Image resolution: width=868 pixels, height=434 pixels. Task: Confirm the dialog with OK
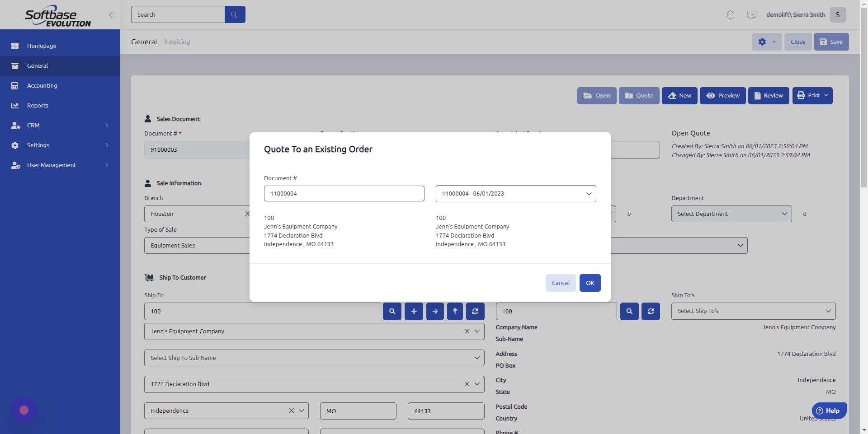(590, 283)
